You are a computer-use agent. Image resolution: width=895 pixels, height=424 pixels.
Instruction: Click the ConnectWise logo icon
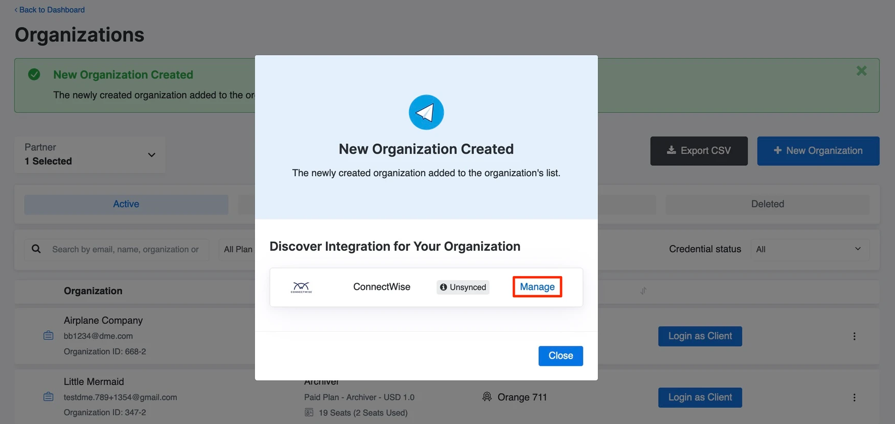301,287
